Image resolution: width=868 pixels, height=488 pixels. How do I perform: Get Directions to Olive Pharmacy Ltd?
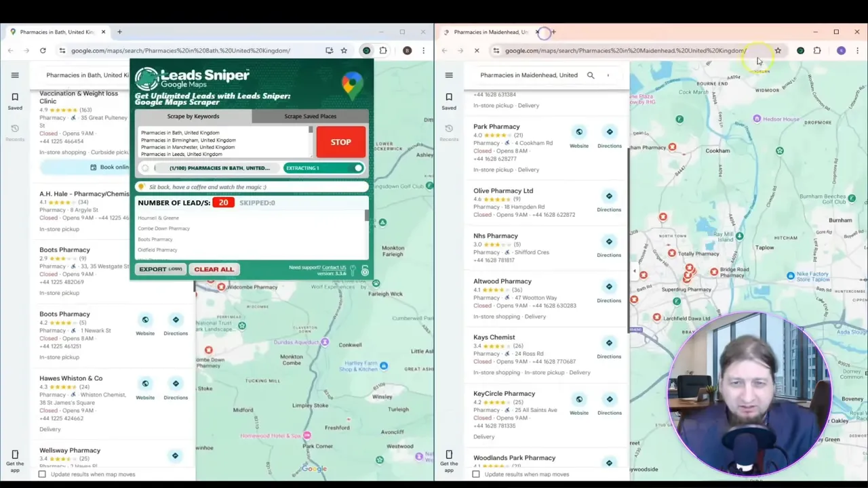pos(609,201)
